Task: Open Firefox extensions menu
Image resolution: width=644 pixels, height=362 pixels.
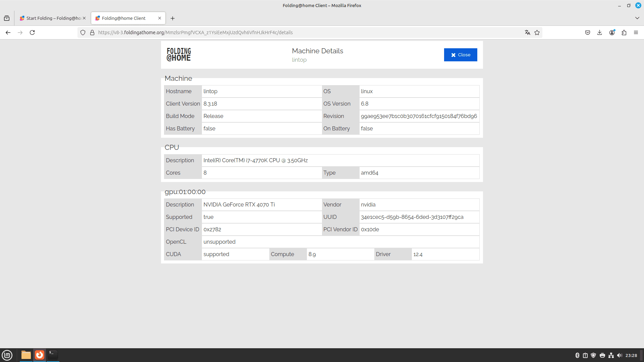Action: (x=624, y=33)
